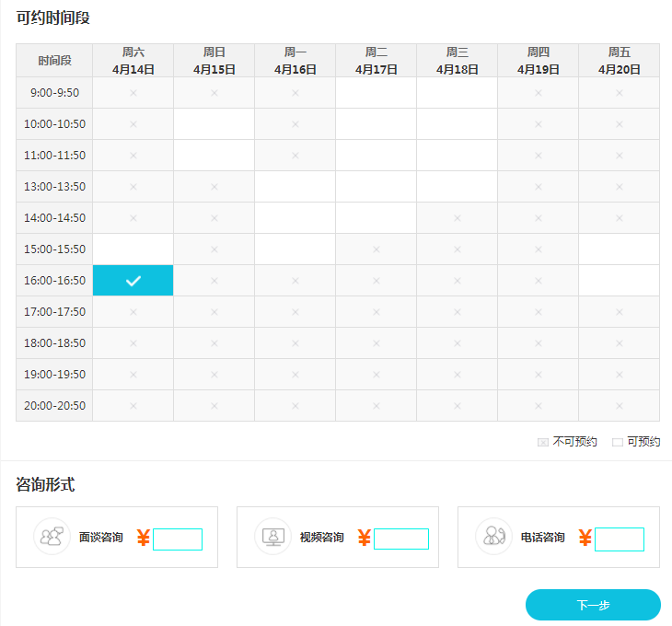
Task: Choose the 面谈咨询 consultation option card
Action: tap(117, 538)
